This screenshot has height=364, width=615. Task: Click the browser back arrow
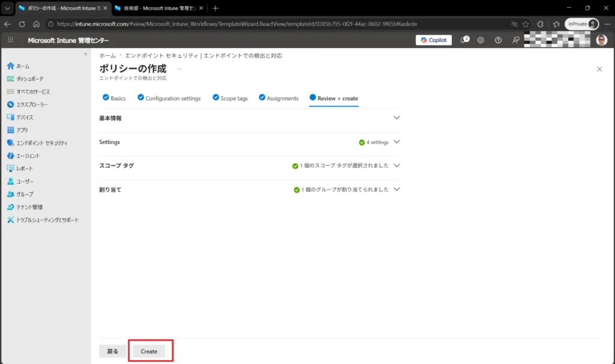coord(7,24)
